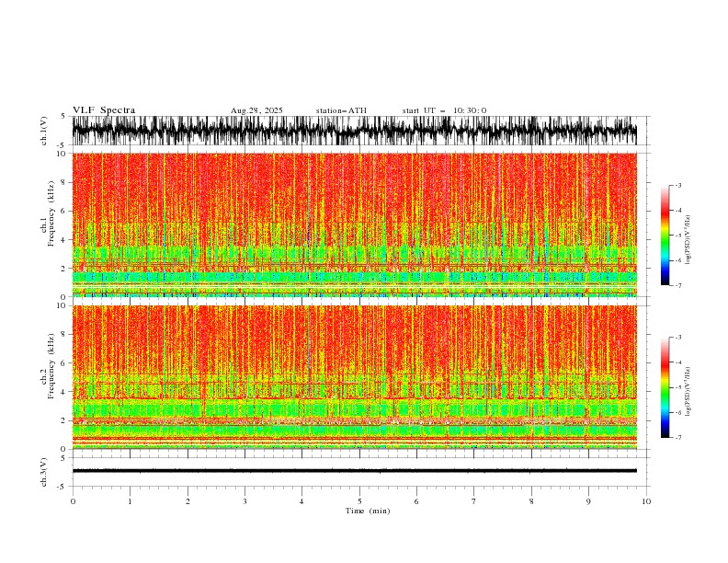This screenshot has height=563, width=728.
Task: Click the ch.2 frequency axis "8" tick label
Action: (x=63, y=335)
